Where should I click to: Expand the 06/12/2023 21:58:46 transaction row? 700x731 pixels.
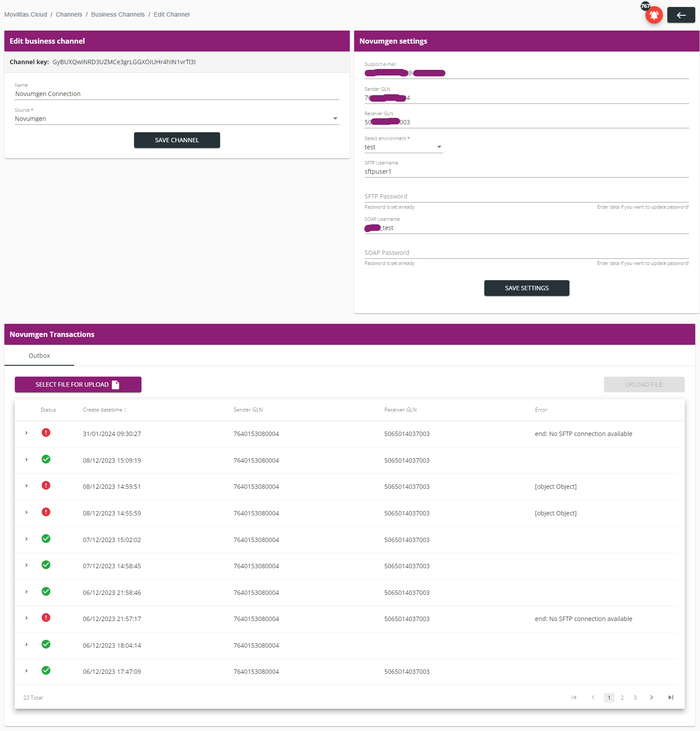[27, 592]
